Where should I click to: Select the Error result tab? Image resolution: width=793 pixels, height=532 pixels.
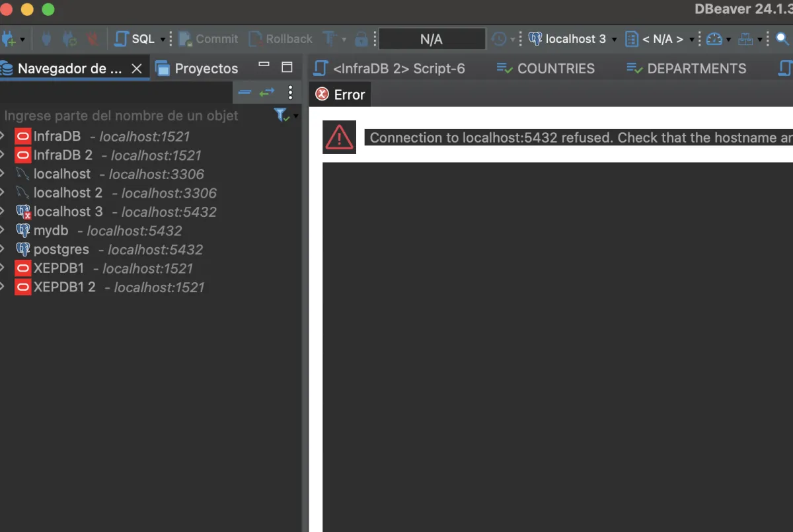[340, 95]
